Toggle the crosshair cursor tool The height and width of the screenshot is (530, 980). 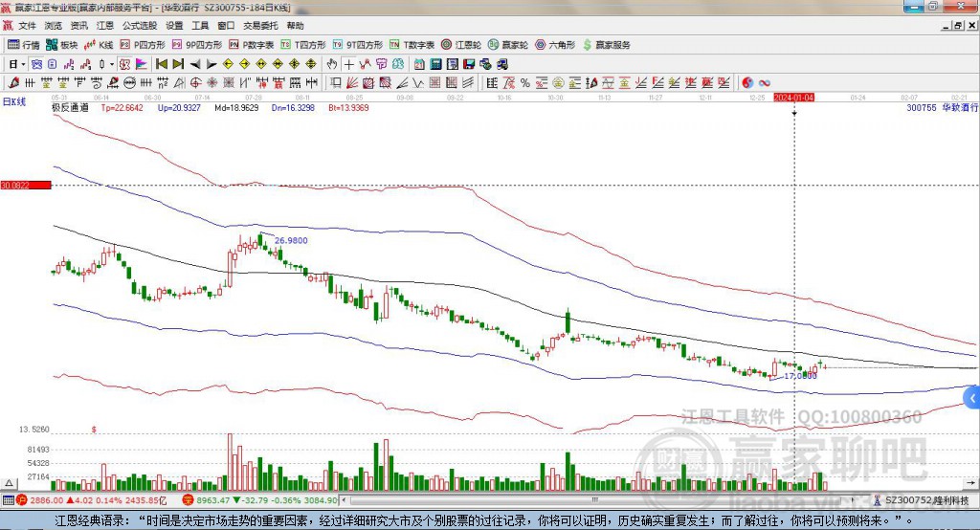[x=349, y=64]
